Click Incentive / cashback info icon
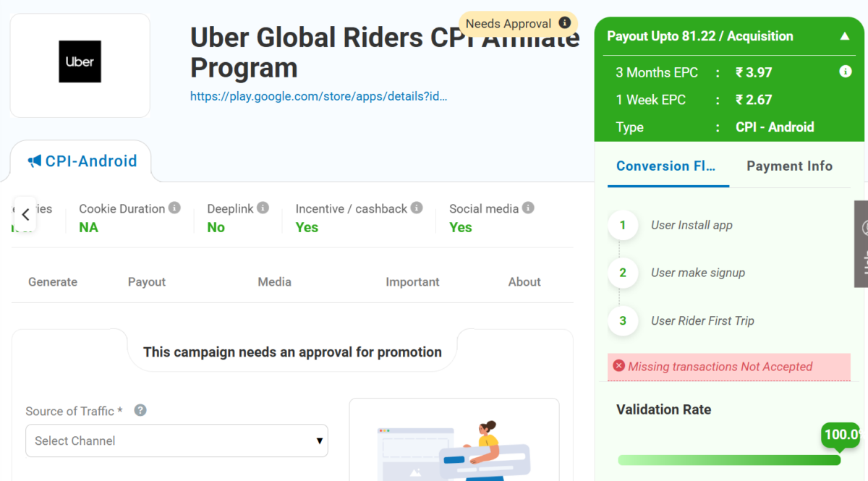The height and width of the screenshot is (481, 868). (x=417, y=208)
